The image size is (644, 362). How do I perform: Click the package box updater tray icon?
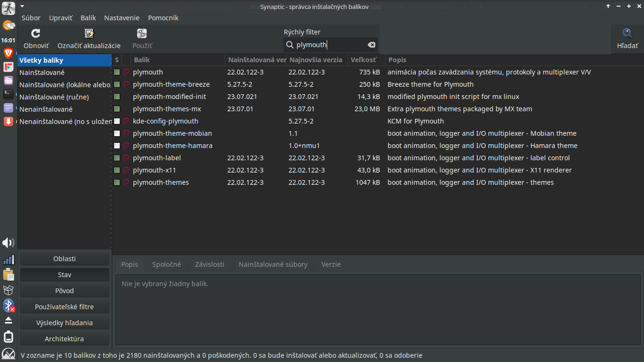[x=8, y=290]
